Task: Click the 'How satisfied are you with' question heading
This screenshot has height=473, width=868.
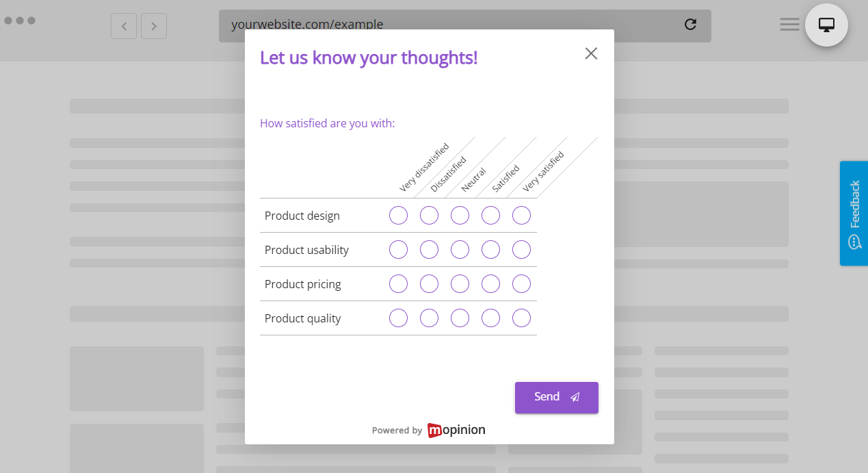Action: coord(327,123)
